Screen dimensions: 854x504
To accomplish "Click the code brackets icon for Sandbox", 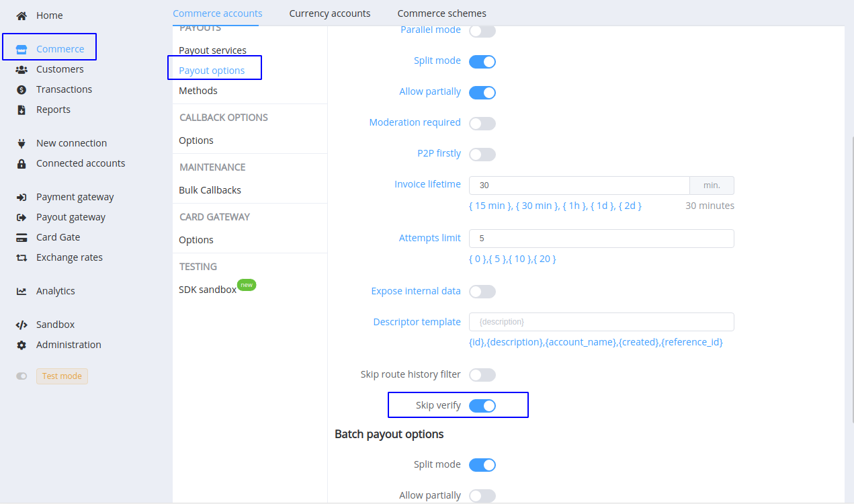I will [22, 325].
